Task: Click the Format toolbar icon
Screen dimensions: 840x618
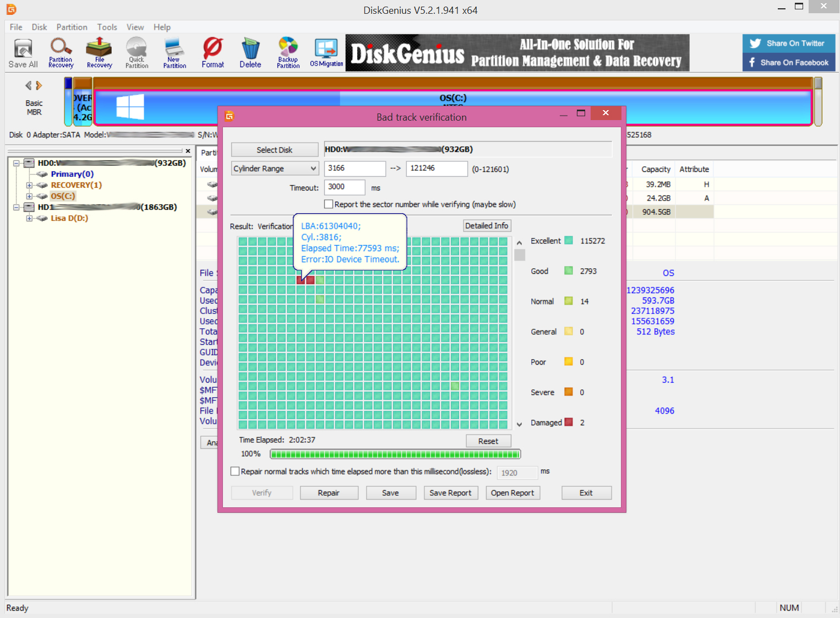Action: pos(212,53)
